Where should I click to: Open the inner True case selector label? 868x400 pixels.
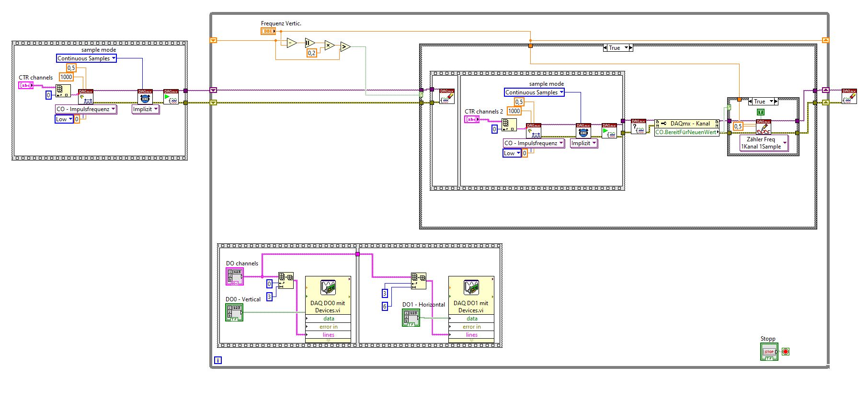[x=763, y=102]
